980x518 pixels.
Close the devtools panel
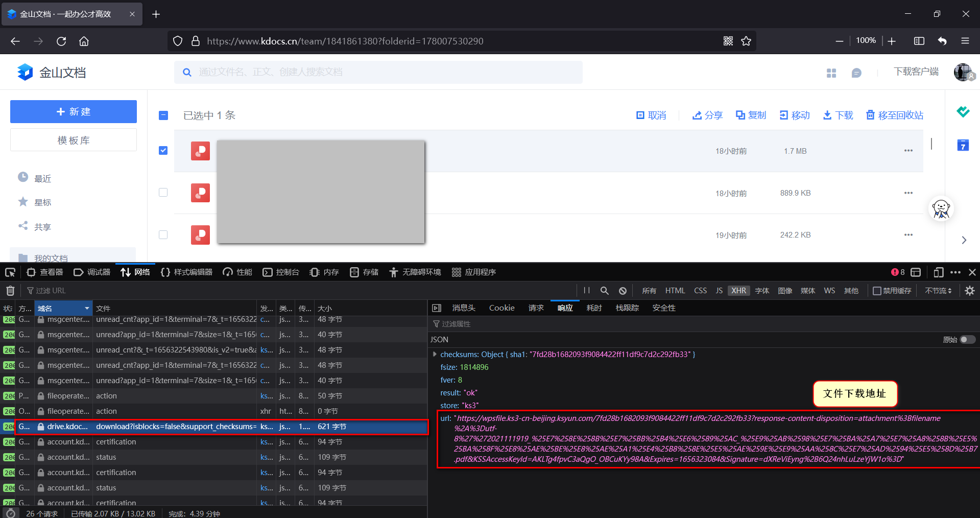coord(972,272)
